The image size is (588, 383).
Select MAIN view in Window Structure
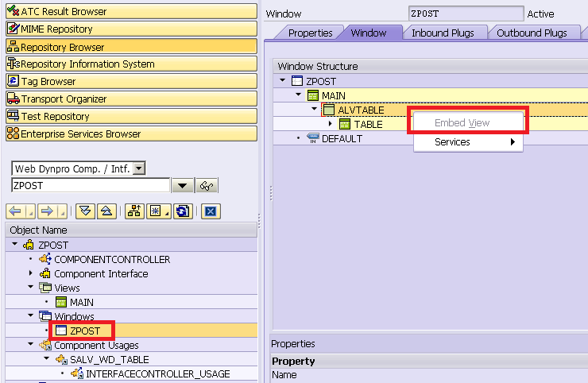click(x=334, y=95)
